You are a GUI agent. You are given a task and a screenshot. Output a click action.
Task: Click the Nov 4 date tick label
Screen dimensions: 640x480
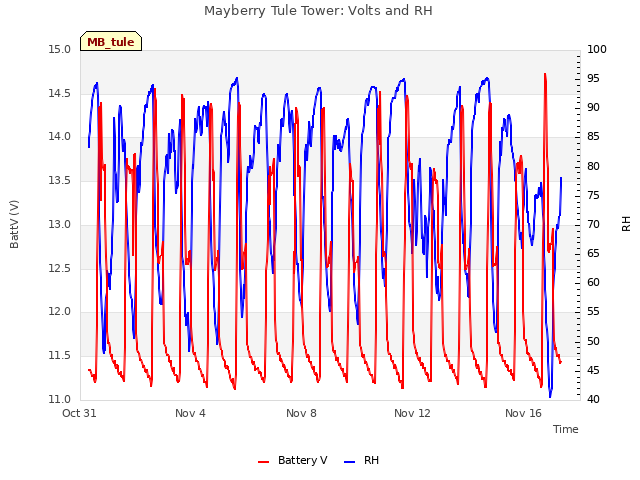click(x=190, y=413)
